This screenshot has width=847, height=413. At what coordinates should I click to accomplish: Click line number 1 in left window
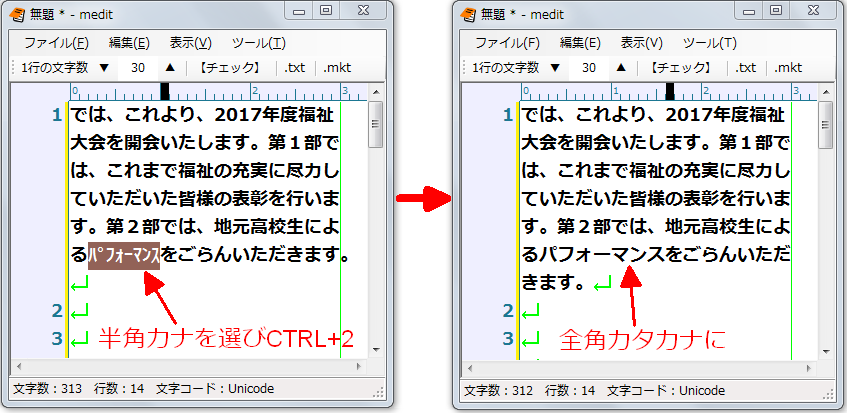click(57, 116)
